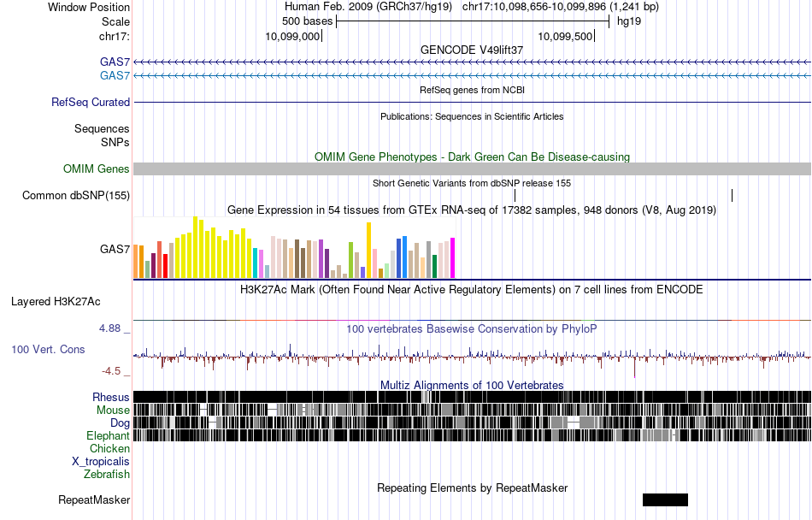
Task: Click the right dbSNP variant tick mark
Action: [x=733, y=195]
